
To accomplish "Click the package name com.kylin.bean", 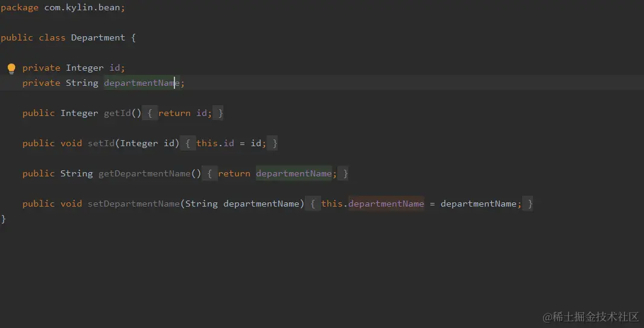I will click(x=81, y=8).
